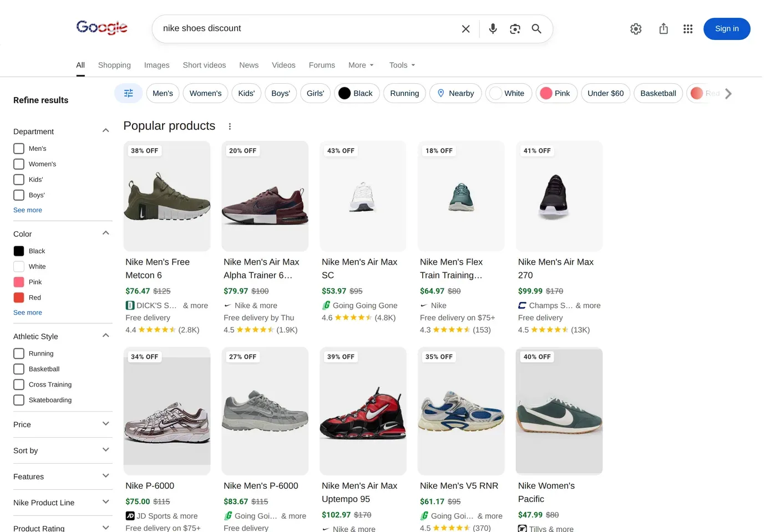Viewport: 770px width, 532px height.
Task: Switch to the News tab
Action: 249,65
